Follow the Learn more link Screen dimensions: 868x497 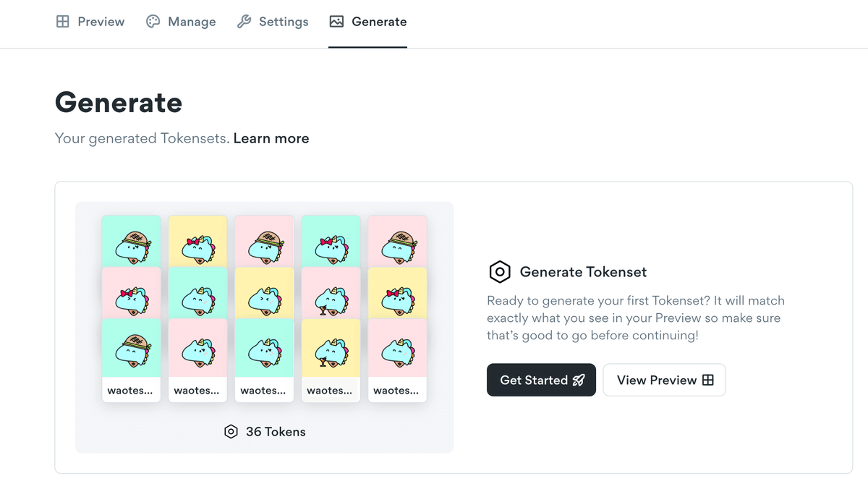tap(271, 138)
